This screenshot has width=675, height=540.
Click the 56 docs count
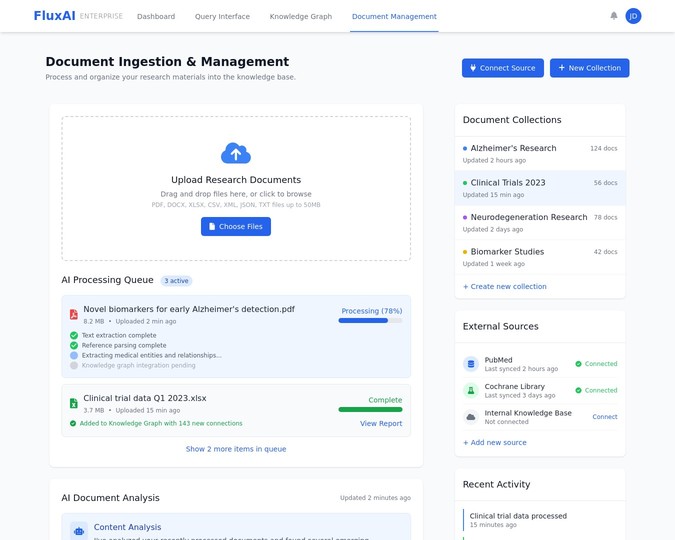pos(605,183)
